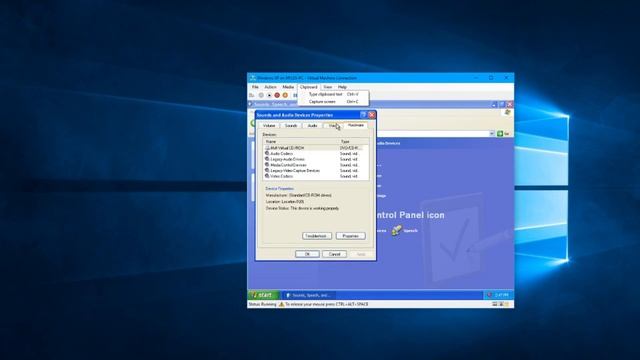Click the Windows flag logo in Explorer

coord(507,112)
